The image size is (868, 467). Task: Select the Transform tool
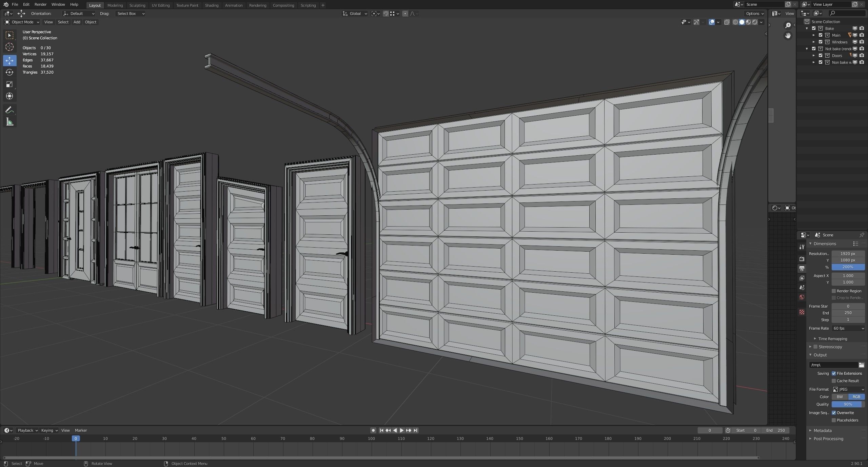click(x=9, y=96)
